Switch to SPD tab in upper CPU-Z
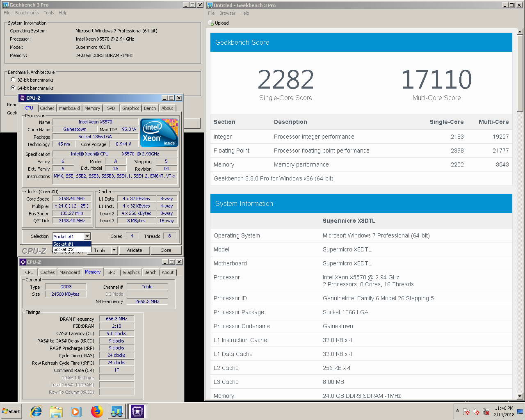The width and height of the screenshot is (525, 420). tap(111, 108)
